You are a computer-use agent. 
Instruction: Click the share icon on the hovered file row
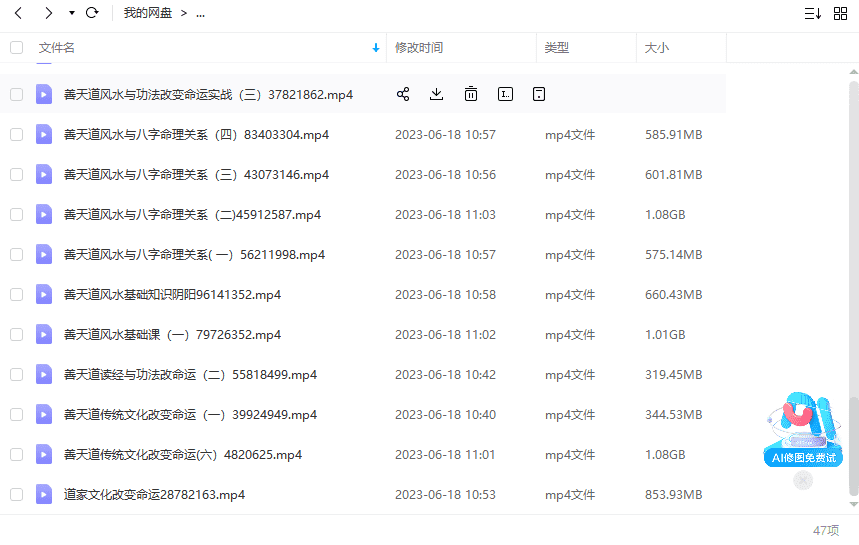pyautogui.click(x=403, y=94)
